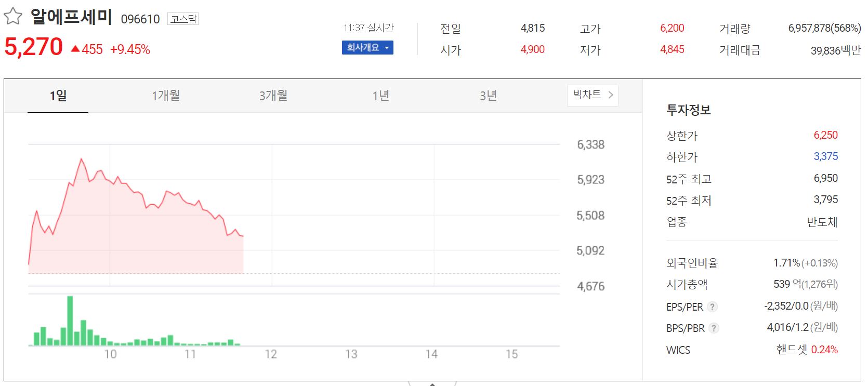Viewport: 868px width, 386px height.
Task: Click the 52주 최저 value 3,795
Action: [x=825, y=199]
